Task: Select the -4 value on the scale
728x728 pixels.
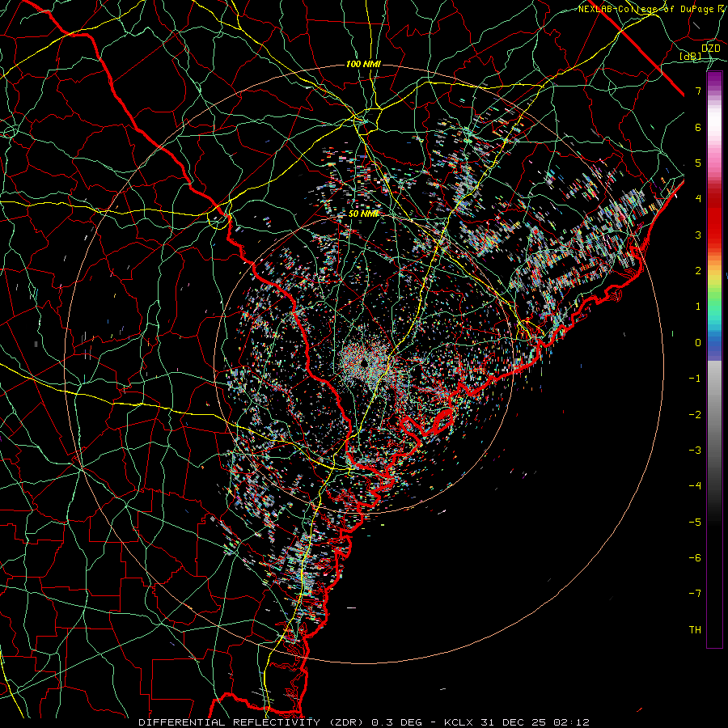Action: [x=695, y=486]
